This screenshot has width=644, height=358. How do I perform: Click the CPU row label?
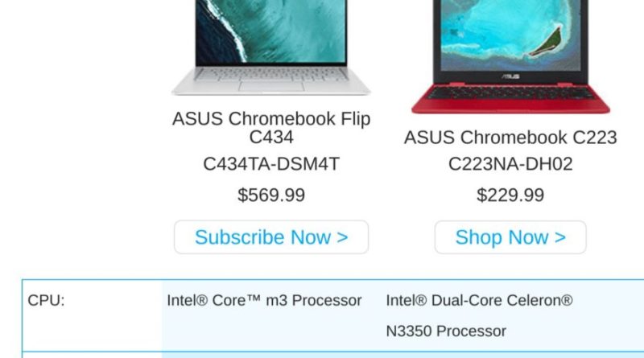pyautogui.click(x=46, y=300)
